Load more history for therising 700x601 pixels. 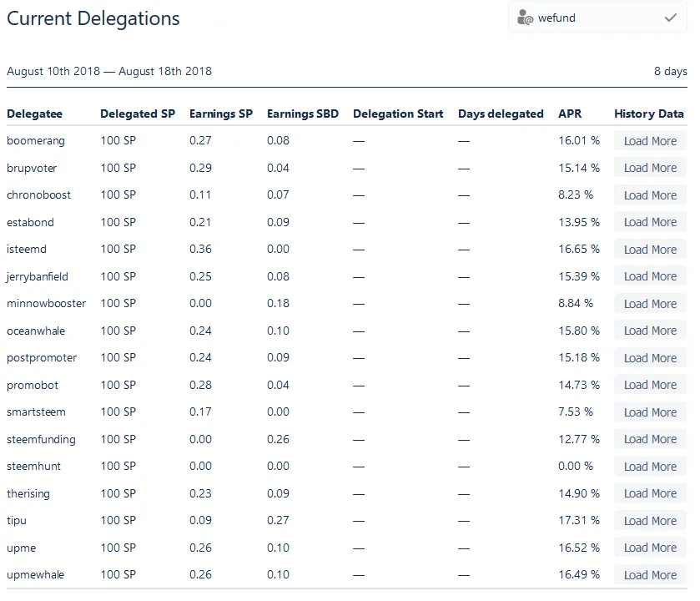650,493
